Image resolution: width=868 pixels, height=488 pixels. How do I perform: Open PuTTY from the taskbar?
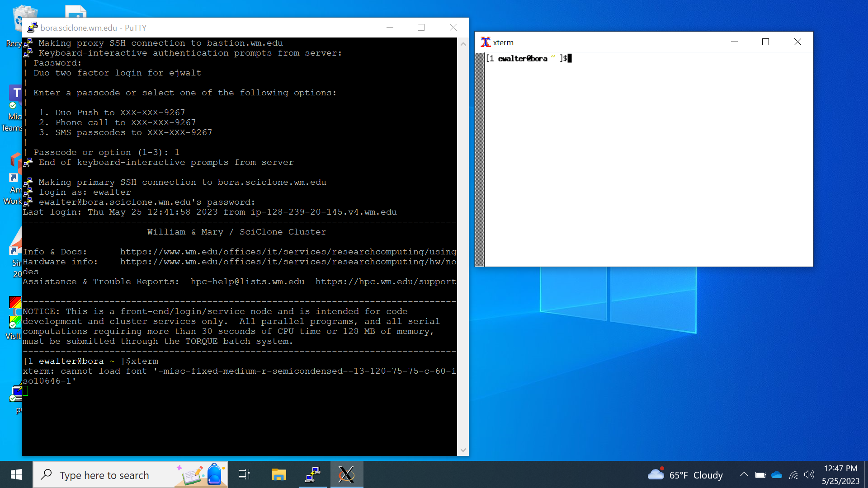(x=313, y=474)
